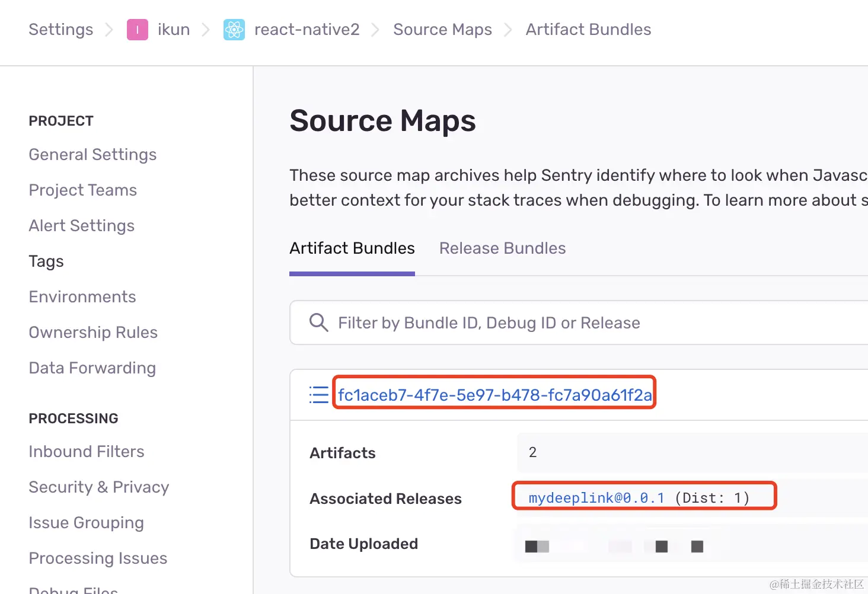Click the blurred Date Uploaded value
868x594 pixels.
pos(614,546)
